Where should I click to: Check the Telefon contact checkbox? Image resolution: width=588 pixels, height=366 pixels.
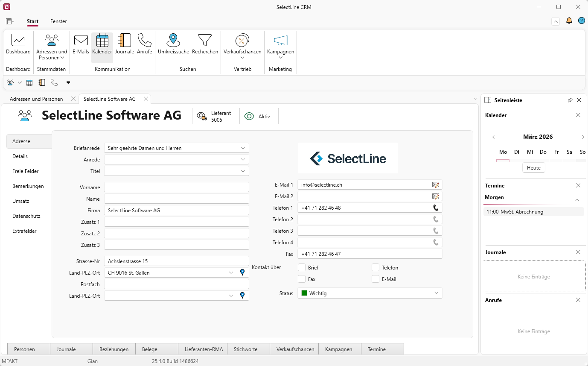pyautogui.click(x=376, y=268)
